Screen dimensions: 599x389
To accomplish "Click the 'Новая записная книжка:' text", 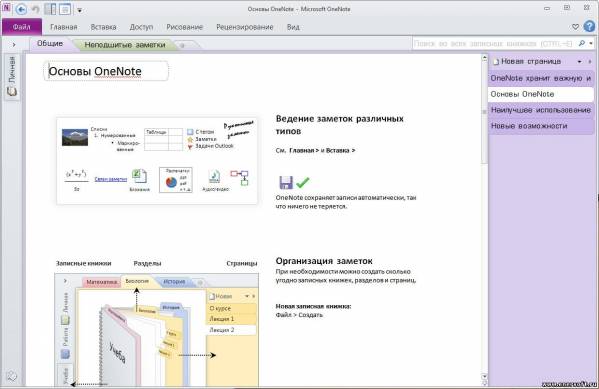I will coord(313,306).
